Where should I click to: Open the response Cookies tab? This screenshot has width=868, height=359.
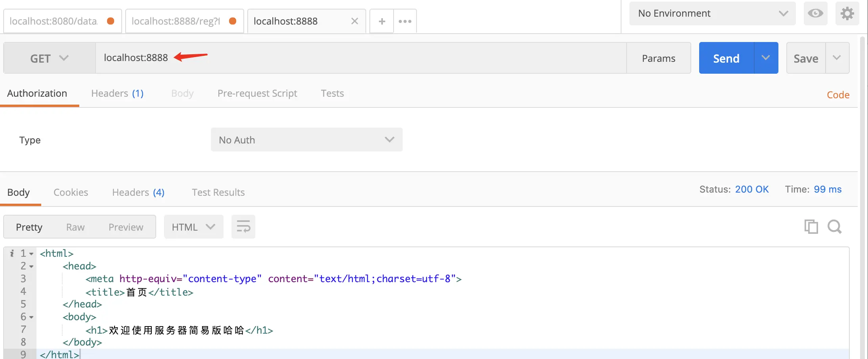(x=71, y=193)
